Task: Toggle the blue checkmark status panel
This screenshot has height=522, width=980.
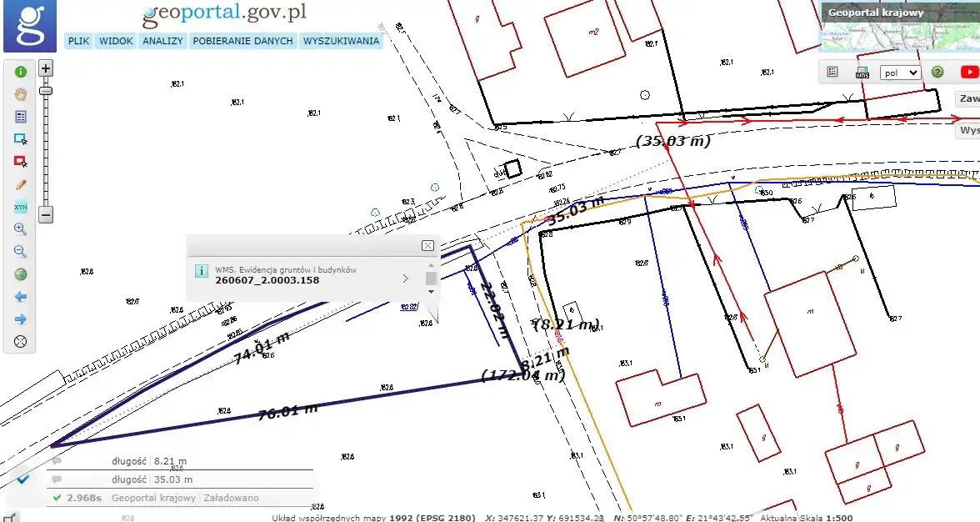Action: tap(23, 479)
